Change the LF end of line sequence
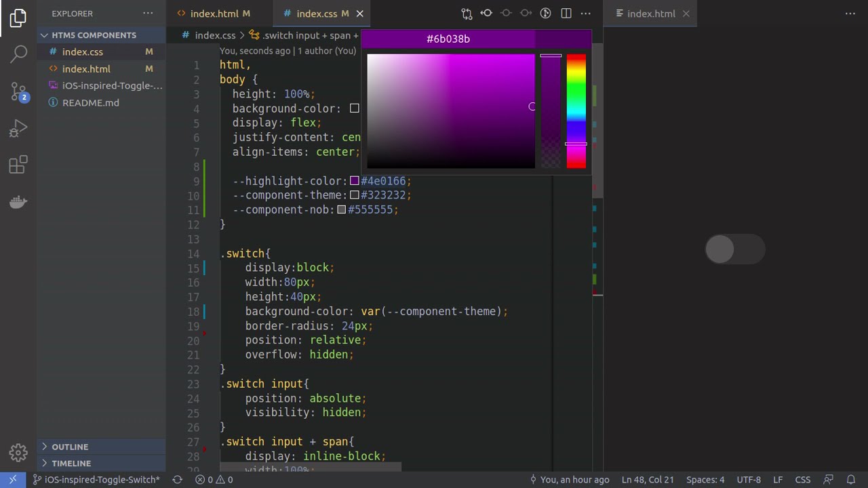This screenshot has width=868, height=488. [778, 480]
